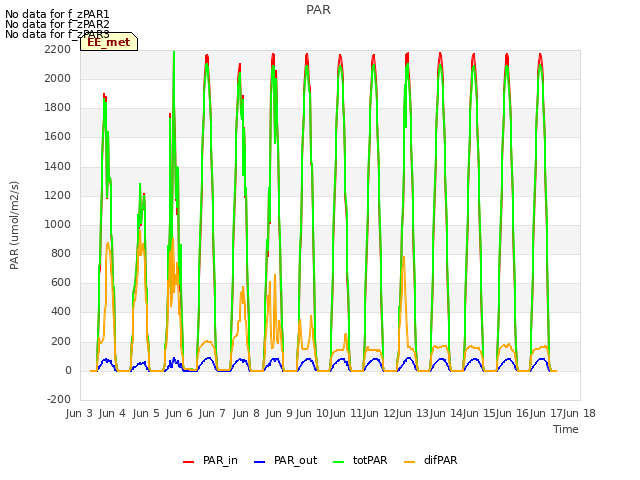Select the PAR_in legend label

click(220, 460)
